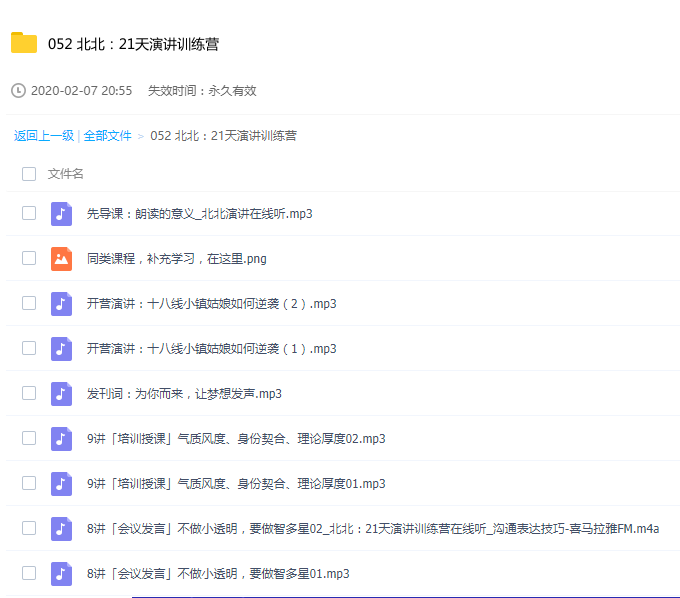The height and width of the screenshot is (598, 680).
Task: Click folder title 052 北北：21天演讲训练营
Action: pos(133,44)
